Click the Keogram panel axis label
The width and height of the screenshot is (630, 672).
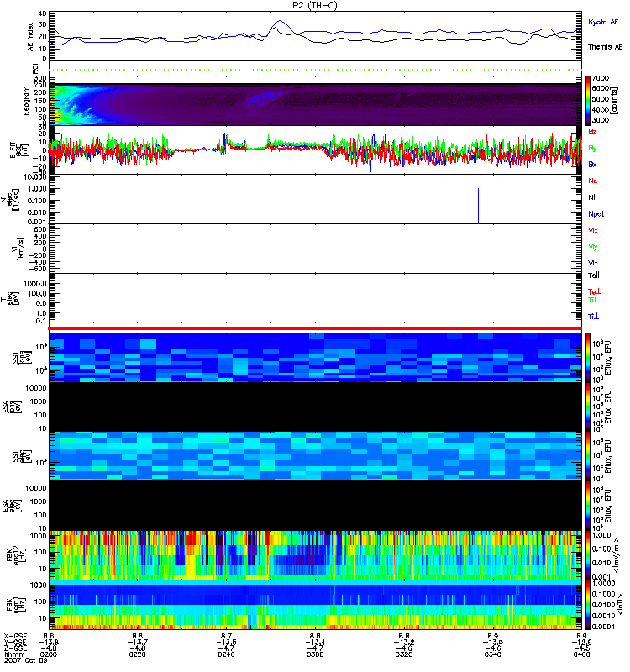coord(26,101)
